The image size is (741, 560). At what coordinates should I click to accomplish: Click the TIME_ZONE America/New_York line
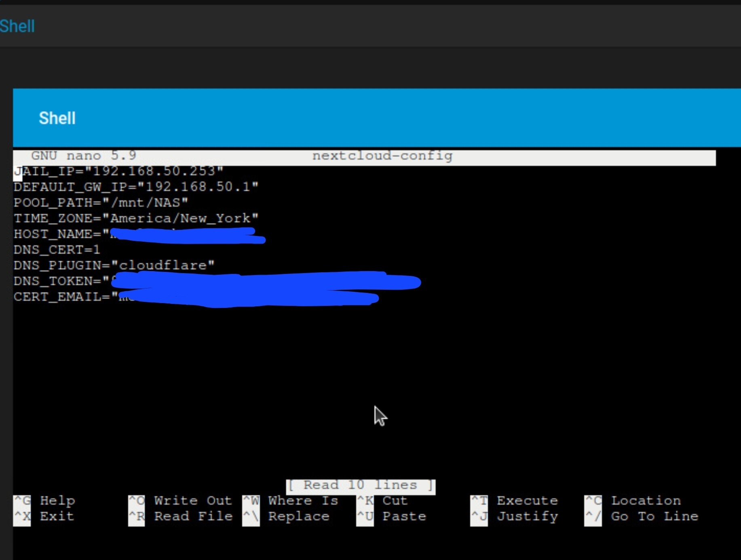click(136, 219)
